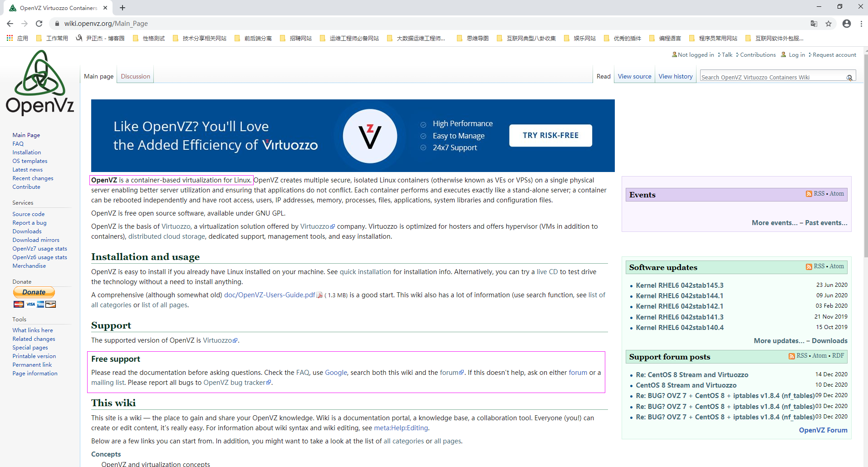Click the RSS feed icon in the Events box
This screenshot has height=467, width=868.
point(809,194)
